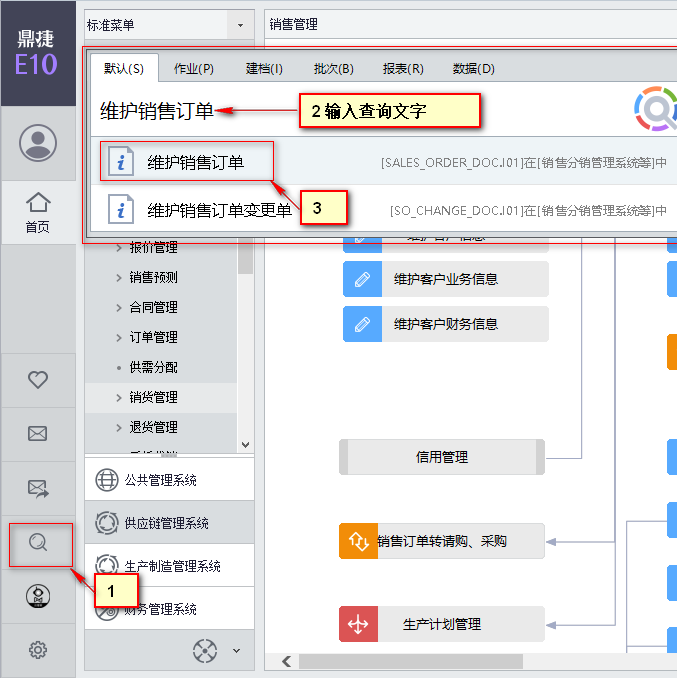Open the 首页 home icon
677x678 pixels.
[38, 211]
